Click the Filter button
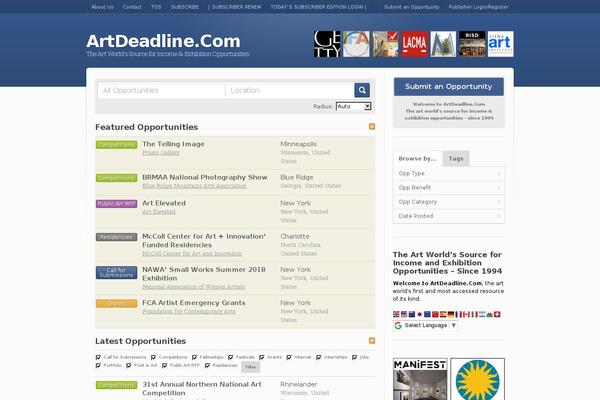 coord(251,367)
